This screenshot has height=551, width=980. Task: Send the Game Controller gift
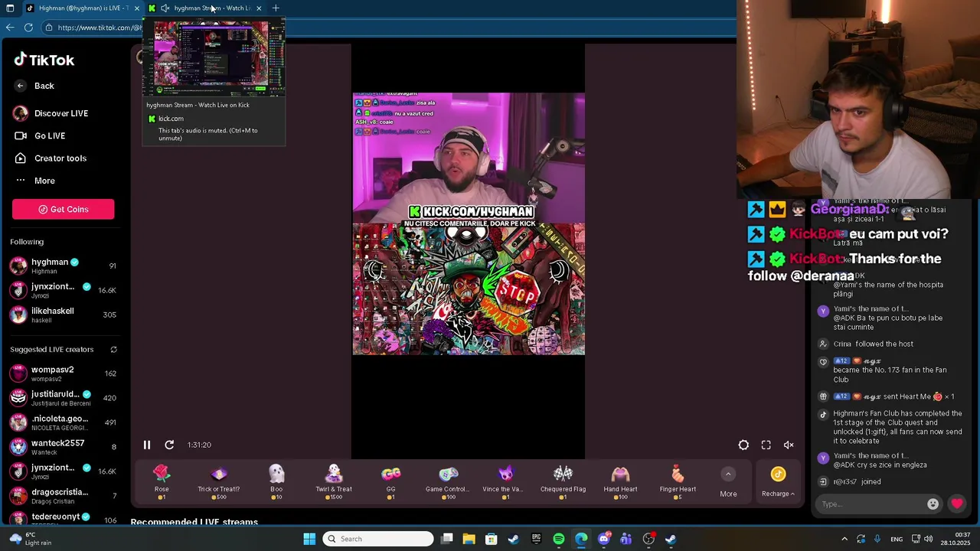click(x=449, y=482)
